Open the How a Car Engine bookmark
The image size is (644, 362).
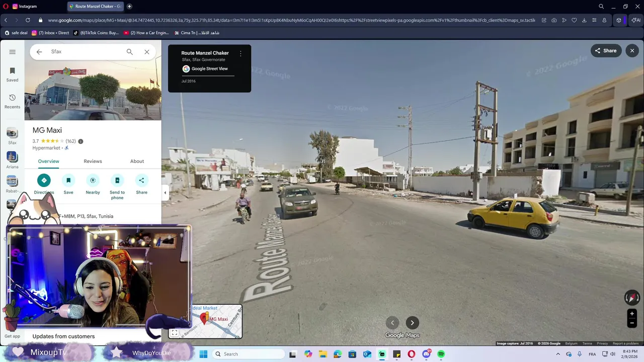146,33
